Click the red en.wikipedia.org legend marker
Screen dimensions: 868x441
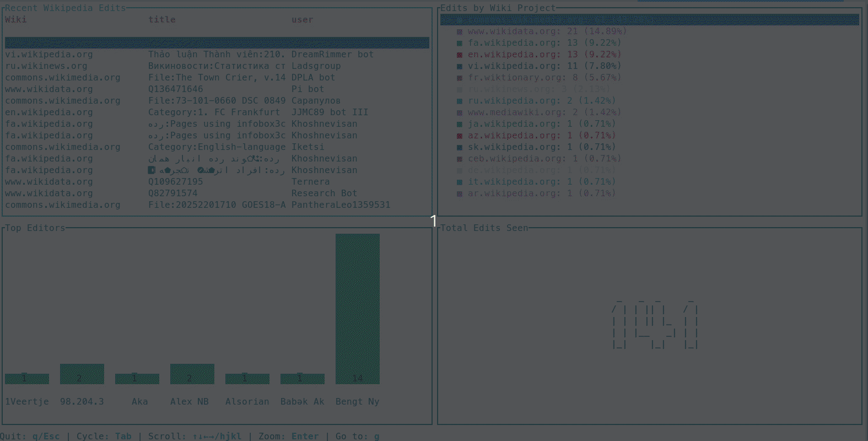460,55
